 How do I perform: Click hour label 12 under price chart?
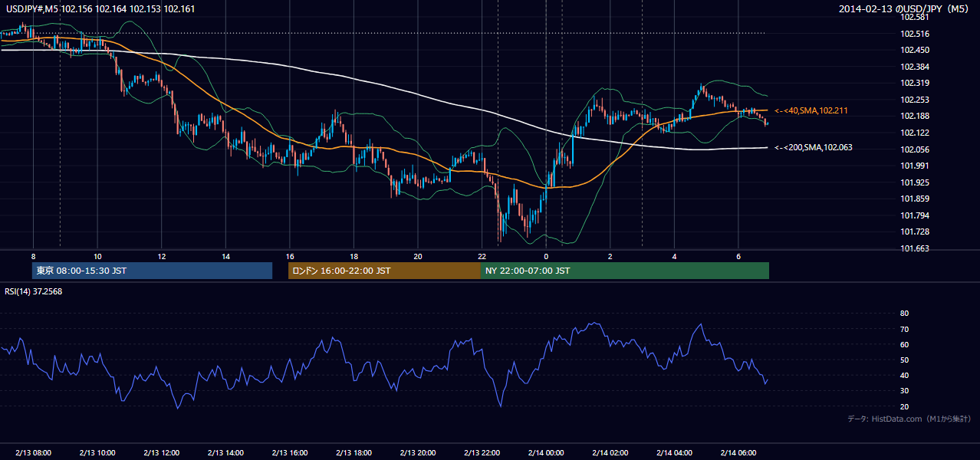click(x=162, y=256)
